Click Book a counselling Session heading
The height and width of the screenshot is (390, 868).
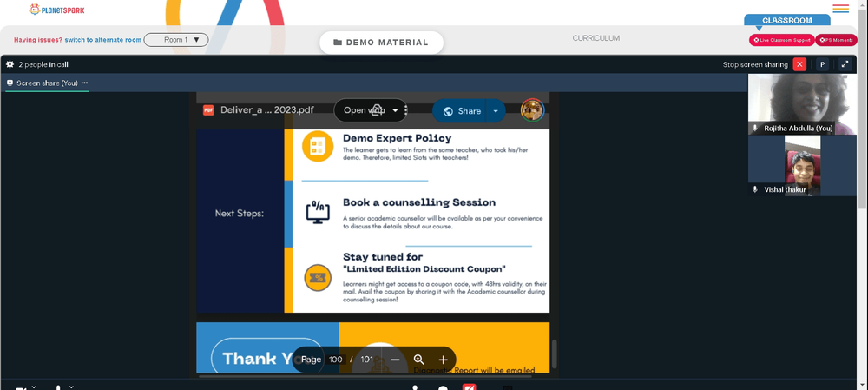[x=419, y=202]
